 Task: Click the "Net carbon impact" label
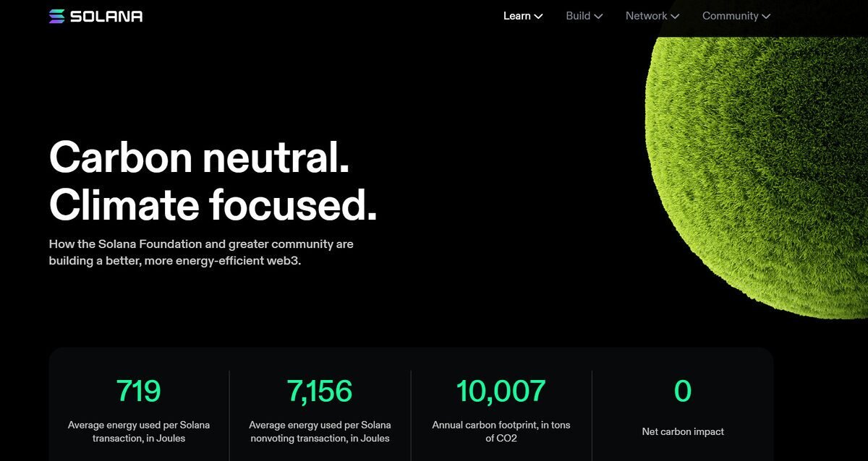coord(683,431)
